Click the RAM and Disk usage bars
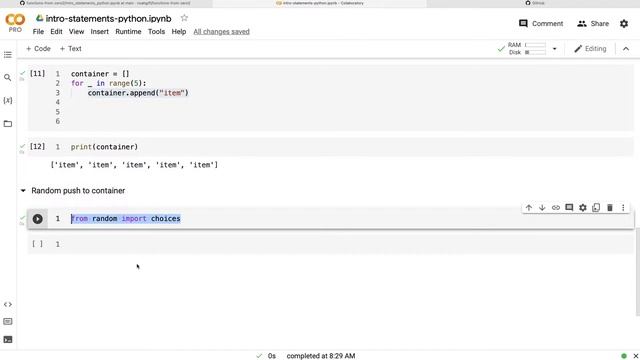This screenshot has width=640, height=360. pyautogui.click(x=527, y=49)
